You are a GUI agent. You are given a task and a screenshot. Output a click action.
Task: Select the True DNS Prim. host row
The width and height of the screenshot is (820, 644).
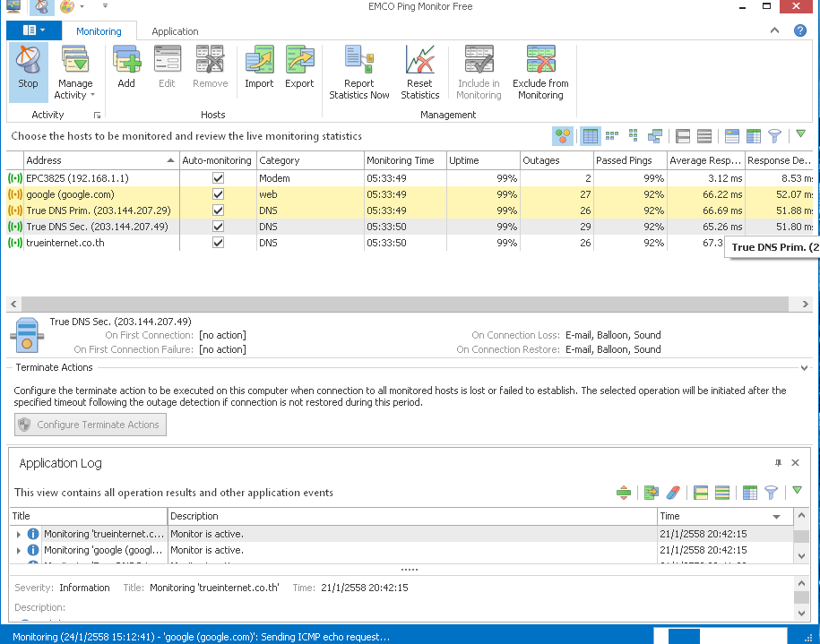(98, 210)
